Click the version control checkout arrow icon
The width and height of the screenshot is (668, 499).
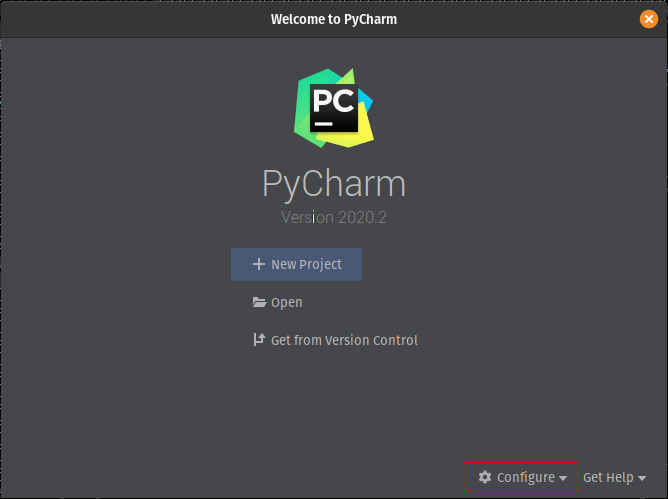259,340
